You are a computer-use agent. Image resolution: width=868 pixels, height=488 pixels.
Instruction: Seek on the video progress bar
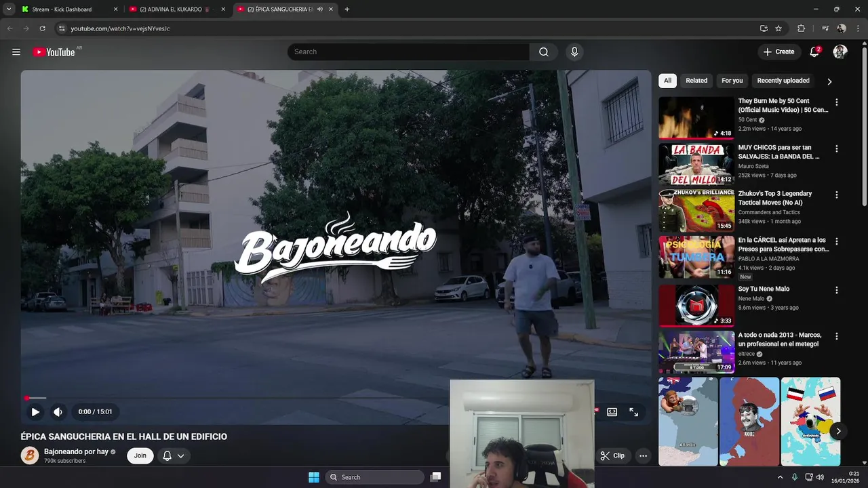[336, 398]
